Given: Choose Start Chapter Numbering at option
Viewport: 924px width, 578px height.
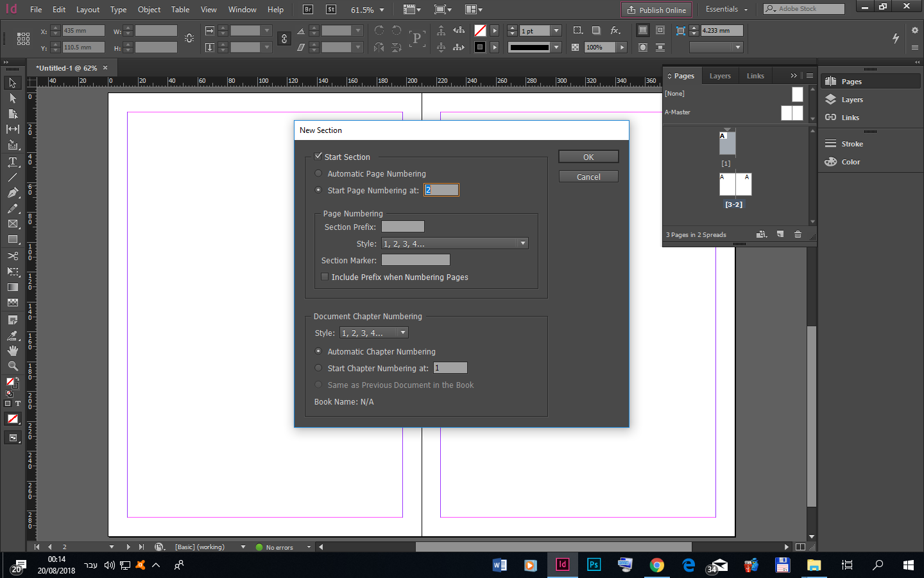Looking at the screenshot, I should (x=319, y=368).
